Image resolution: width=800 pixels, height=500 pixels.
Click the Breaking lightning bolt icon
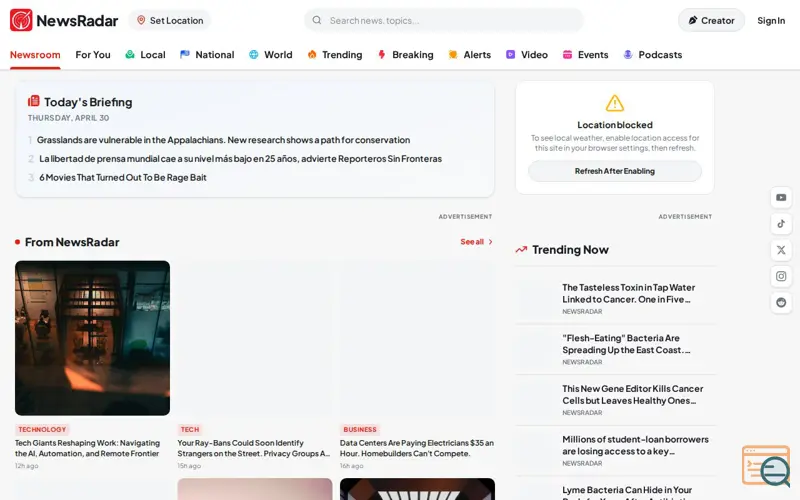(x=382, y=55)
